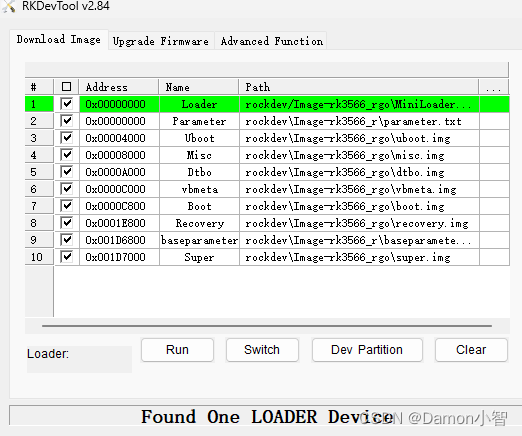Click the misc.img path cell

coord(359,155)
